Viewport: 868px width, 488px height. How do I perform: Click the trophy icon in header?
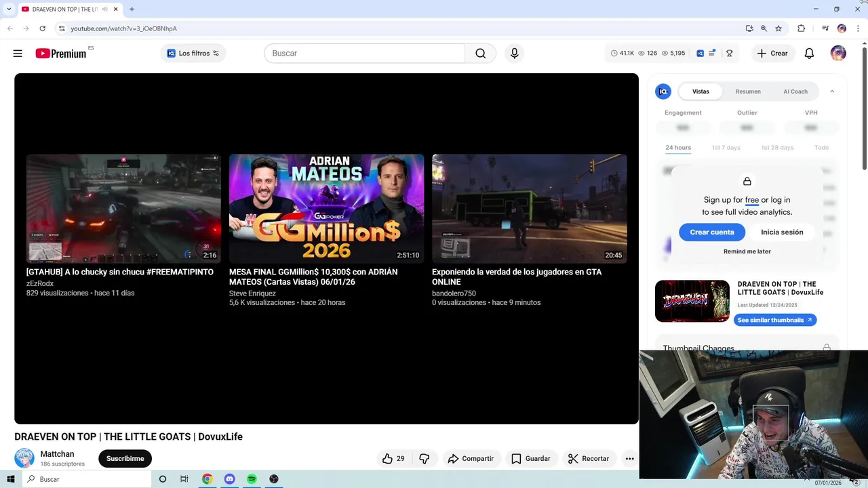730,54
